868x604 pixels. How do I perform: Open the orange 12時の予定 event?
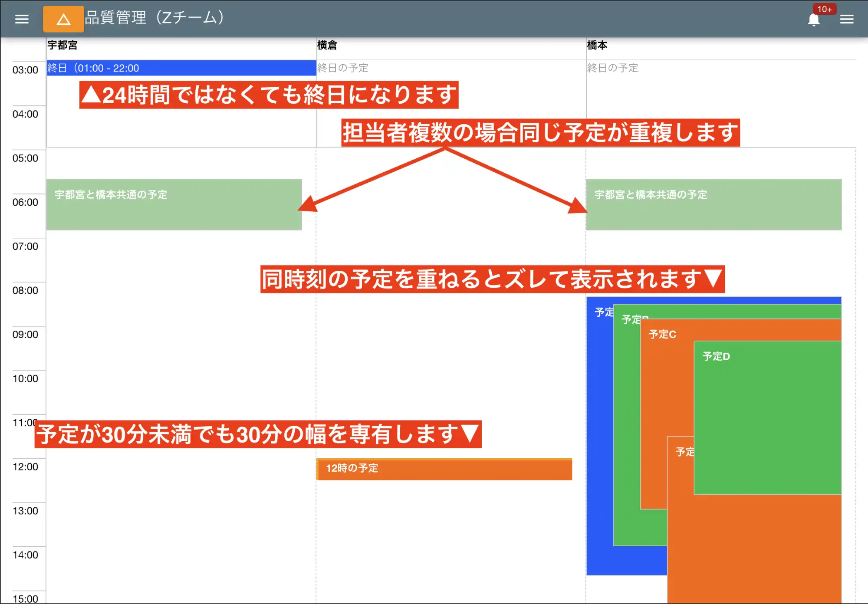[444, 469]
